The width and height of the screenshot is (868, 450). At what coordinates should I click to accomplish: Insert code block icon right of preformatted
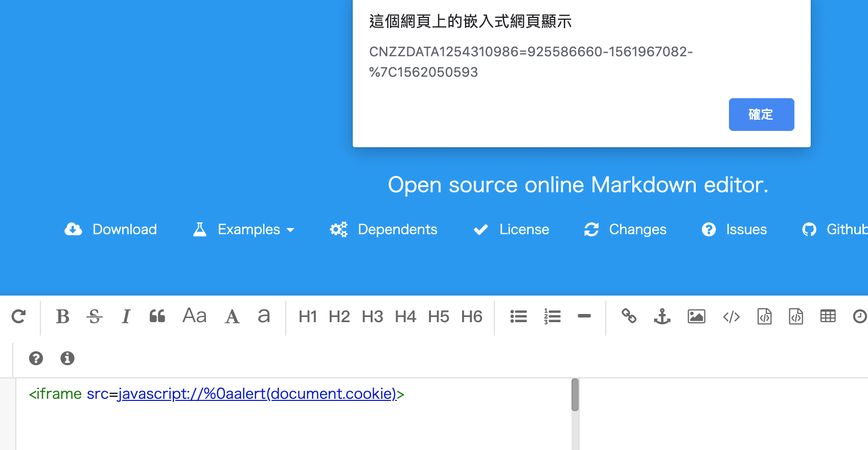coord(796,317)
